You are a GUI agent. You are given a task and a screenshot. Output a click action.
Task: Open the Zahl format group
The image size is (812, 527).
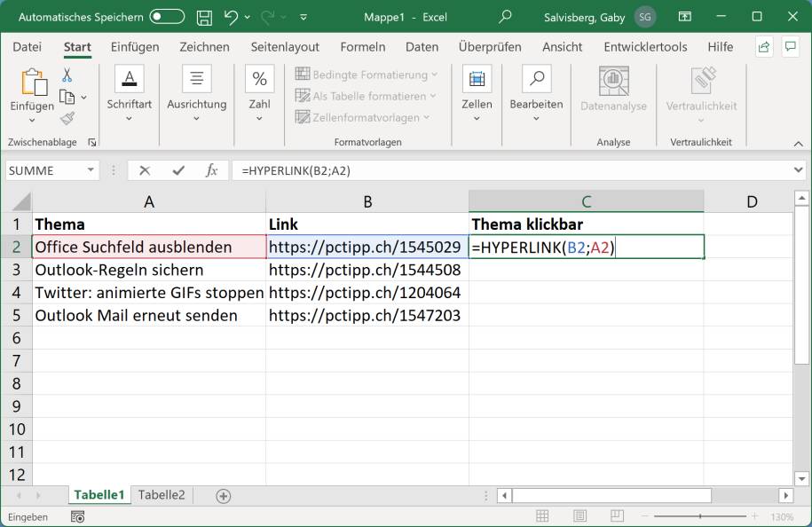(259, 94)
